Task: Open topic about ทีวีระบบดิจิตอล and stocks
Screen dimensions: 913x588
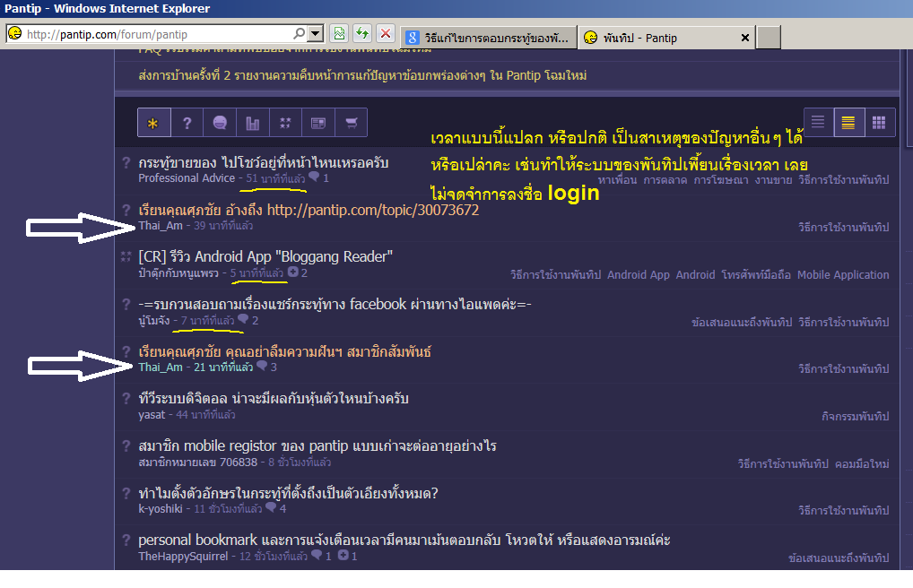Action: (x=274, y=399)
